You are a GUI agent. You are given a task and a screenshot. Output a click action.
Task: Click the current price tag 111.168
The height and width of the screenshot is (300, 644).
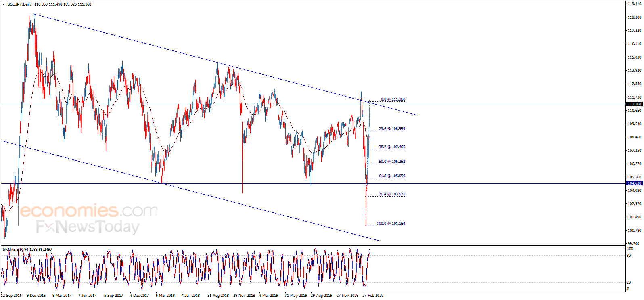[x=634, y=104]
